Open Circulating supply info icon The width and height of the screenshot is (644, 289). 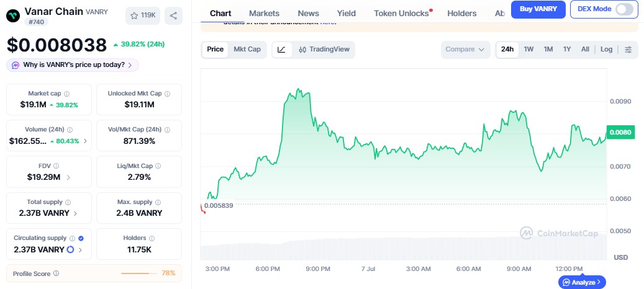click(x=72, y=238)
